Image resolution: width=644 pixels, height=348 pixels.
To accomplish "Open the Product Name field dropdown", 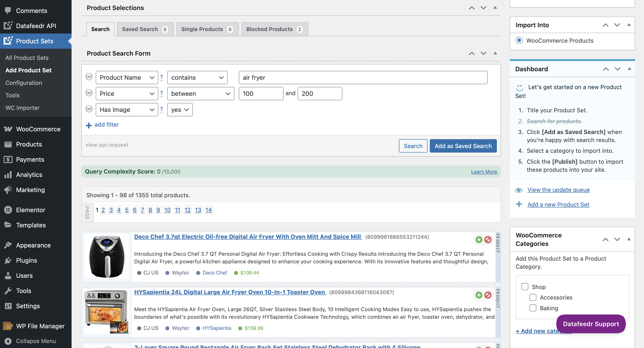I will (127, 77).
